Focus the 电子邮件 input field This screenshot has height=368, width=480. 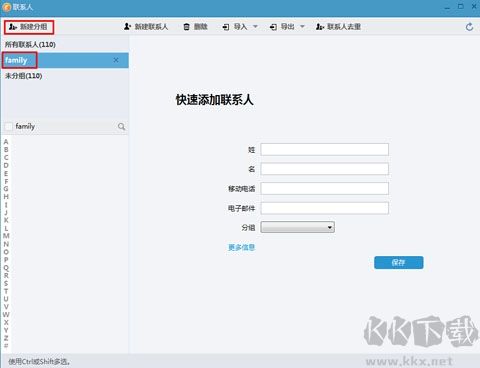point(324,208)
